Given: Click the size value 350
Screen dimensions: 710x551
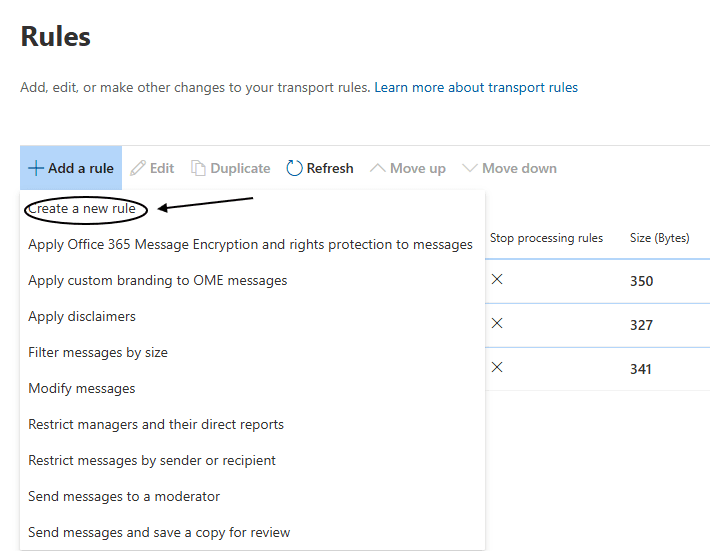Looking at the screenshot, I should pyautogui.click(x=642, y=281).
